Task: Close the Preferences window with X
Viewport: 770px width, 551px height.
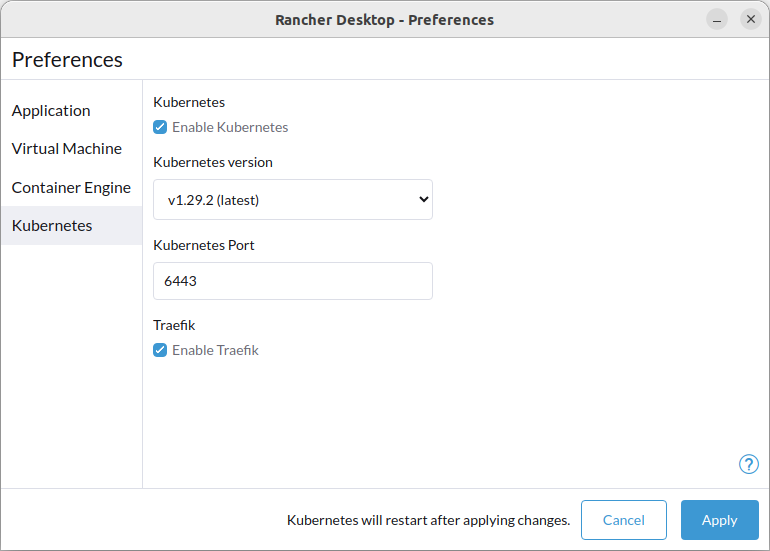Action: [751, 20]
